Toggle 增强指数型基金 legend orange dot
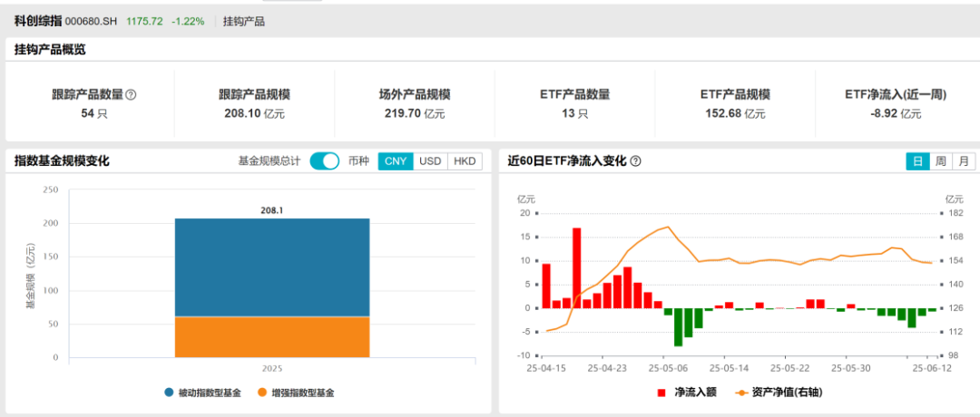Image resolution: width=980 pixels, height=417 pixels. coord(262,393)
